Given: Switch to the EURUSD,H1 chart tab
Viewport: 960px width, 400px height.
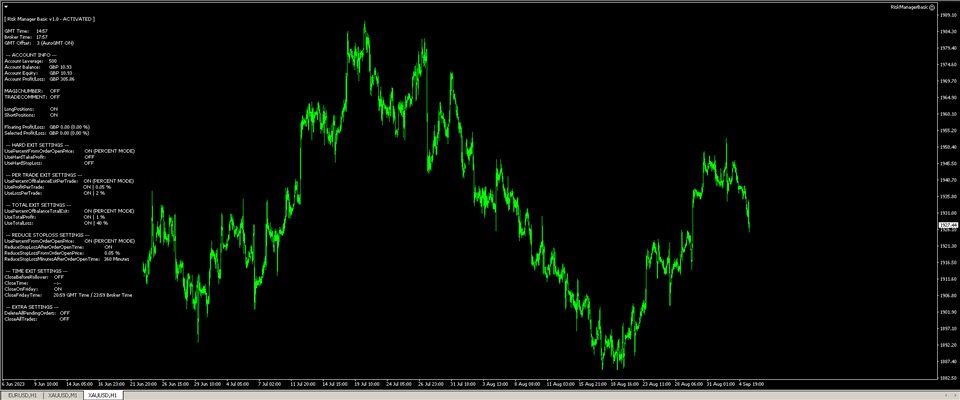Looking at the screenshot, I should [23, 396].
